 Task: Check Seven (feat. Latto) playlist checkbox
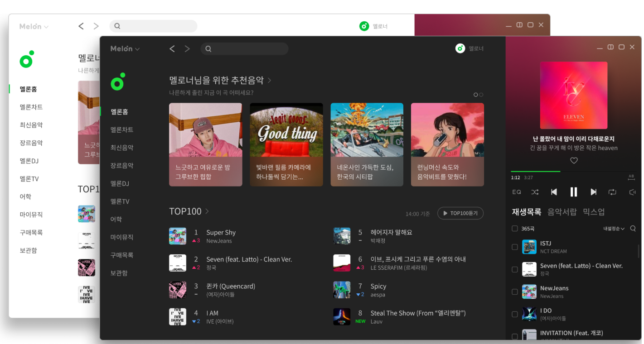[x=515, y=269]
